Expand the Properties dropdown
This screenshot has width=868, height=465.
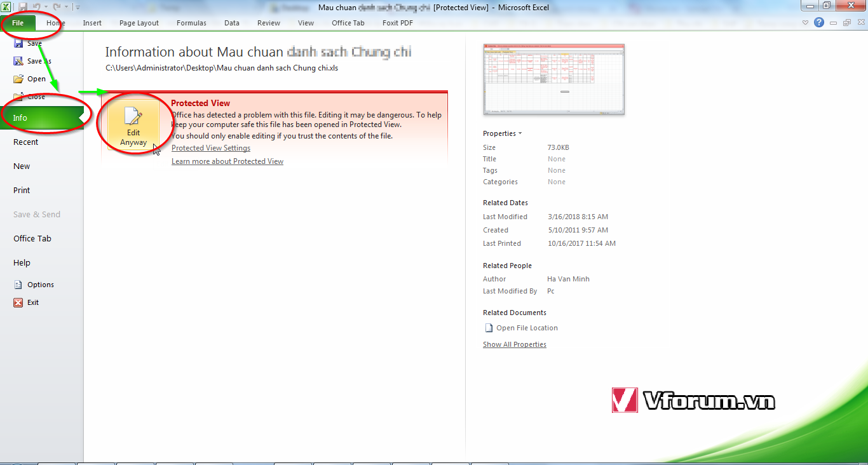click(x=502, y=133)
